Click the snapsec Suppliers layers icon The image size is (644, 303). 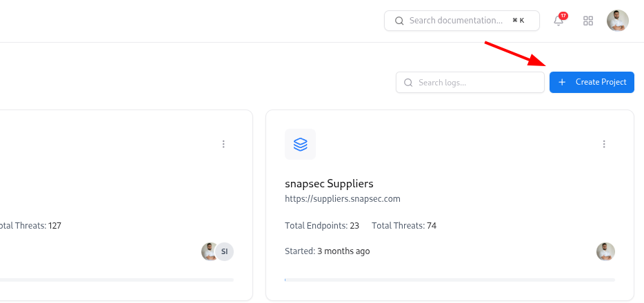300,144
